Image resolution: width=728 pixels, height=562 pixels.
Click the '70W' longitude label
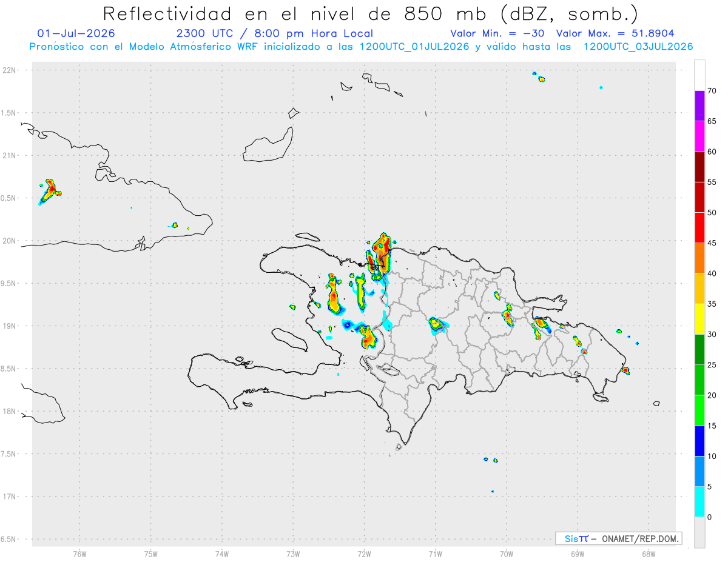click(507, 554)
